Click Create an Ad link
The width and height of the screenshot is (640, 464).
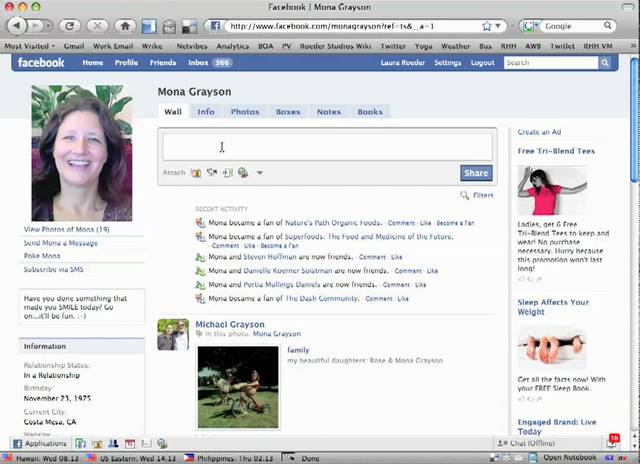[x=539, y=132]
